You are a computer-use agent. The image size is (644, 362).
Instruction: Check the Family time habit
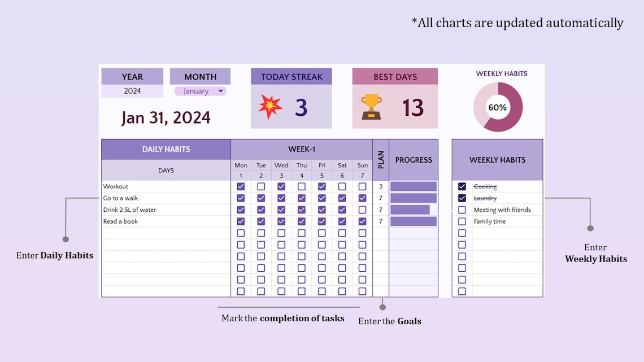pyautogui.click(x=462, y=221)
